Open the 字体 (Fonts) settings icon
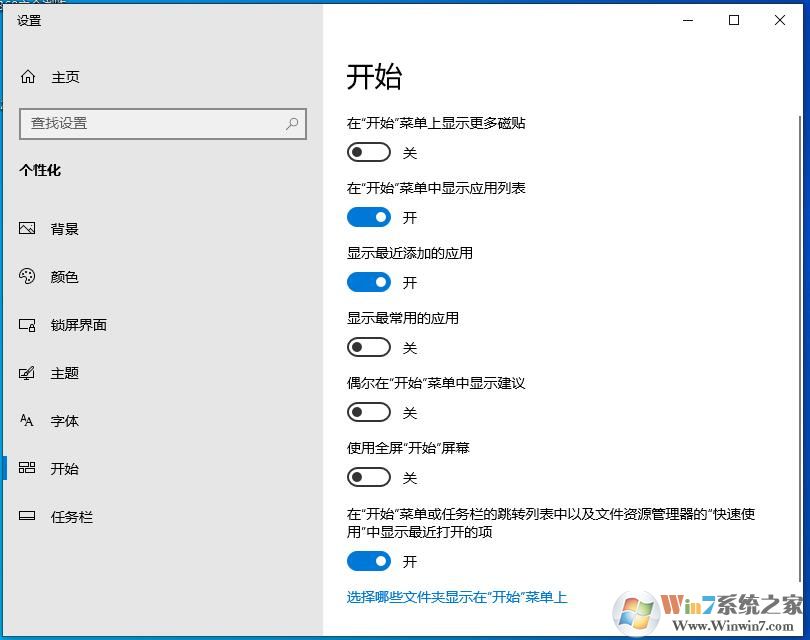Image resolution: width=810 pixels, height=640 pixels. click(x=28, y=421)
